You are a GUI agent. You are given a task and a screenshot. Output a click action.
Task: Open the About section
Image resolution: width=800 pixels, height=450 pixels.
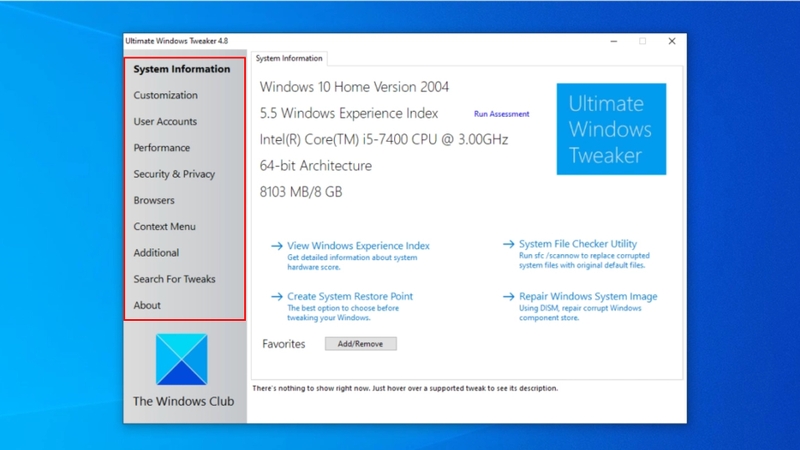(147, 305)
